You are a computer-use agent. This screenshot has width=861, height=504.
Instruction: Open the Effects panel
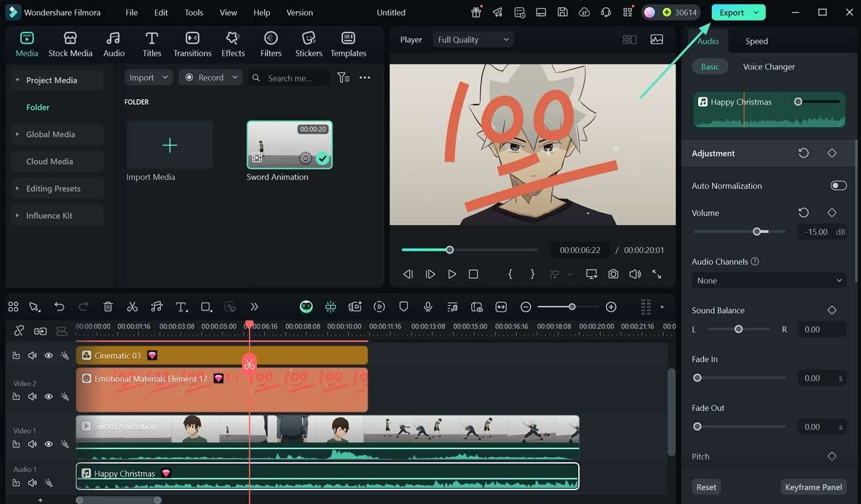coord(232,44)
